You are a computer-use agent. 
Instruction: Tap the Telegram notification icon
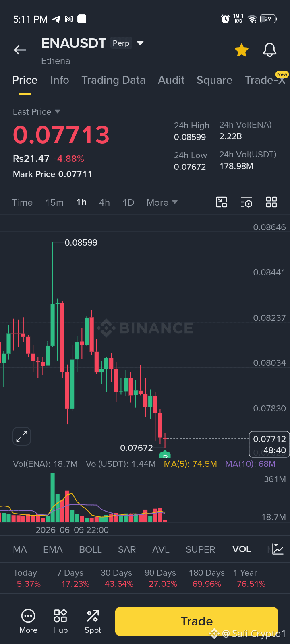(56, 19)
